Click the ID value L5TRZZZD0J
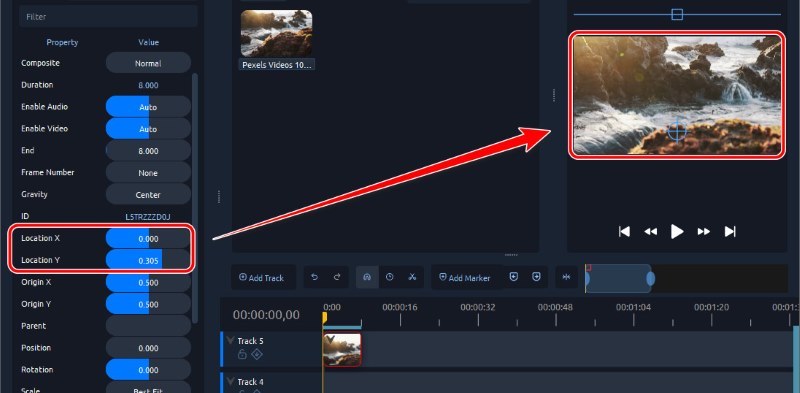Image resolution: width=800 pixels, height=393 pixels. (148, 217)
